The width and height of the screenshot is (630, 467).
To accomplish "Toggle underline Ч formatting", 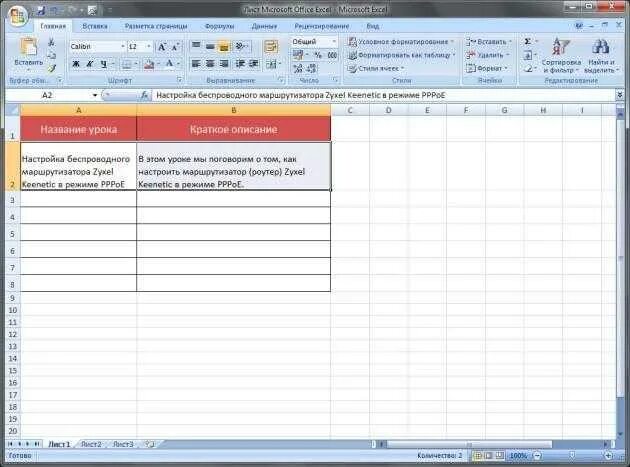I will pyautogui.click(x=104, y=64).
